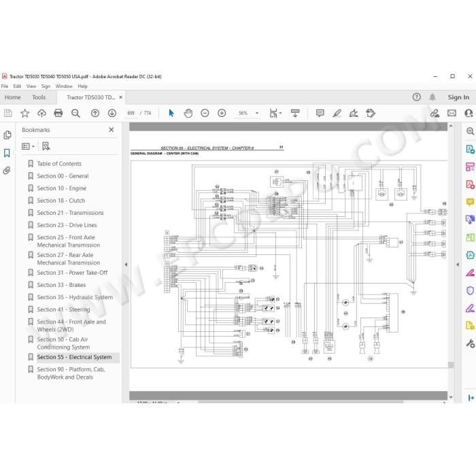Collapse the left navigation pane arrow
This screenshot has height=476, width=476.
[126, 265]
